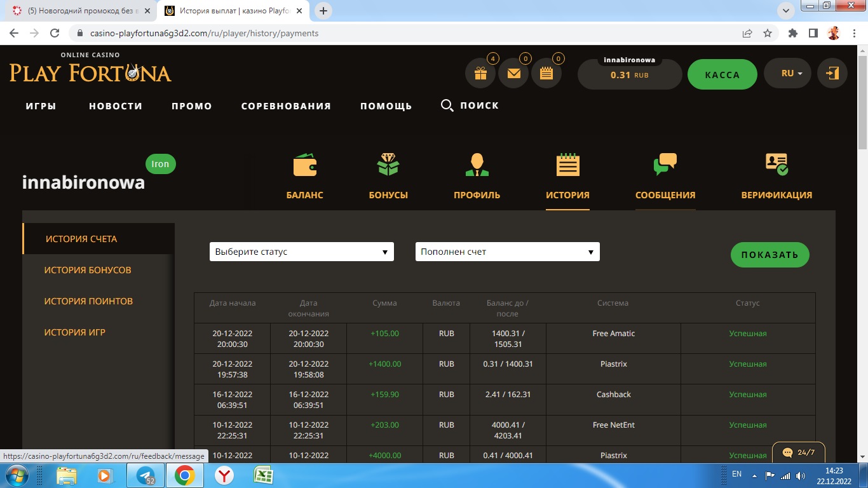Open the Windows Start menu

click(17, 475)
